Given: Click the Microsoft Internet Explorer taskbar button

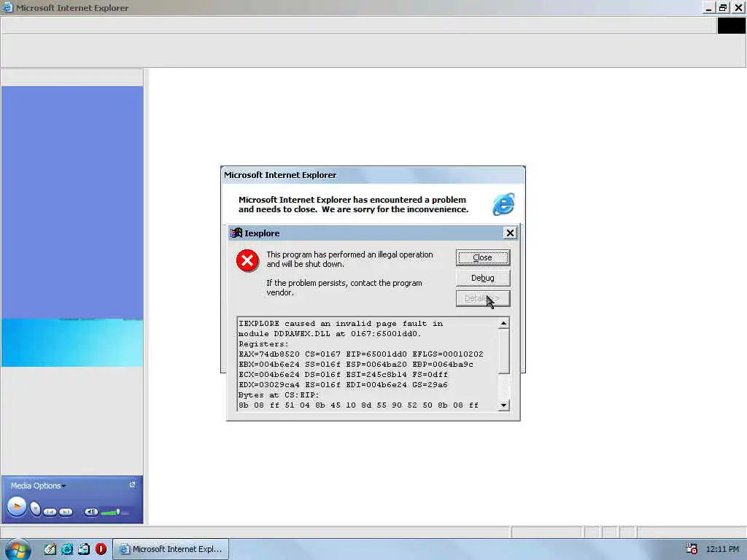Looking at the screenshot, I should tap(171, 549).
